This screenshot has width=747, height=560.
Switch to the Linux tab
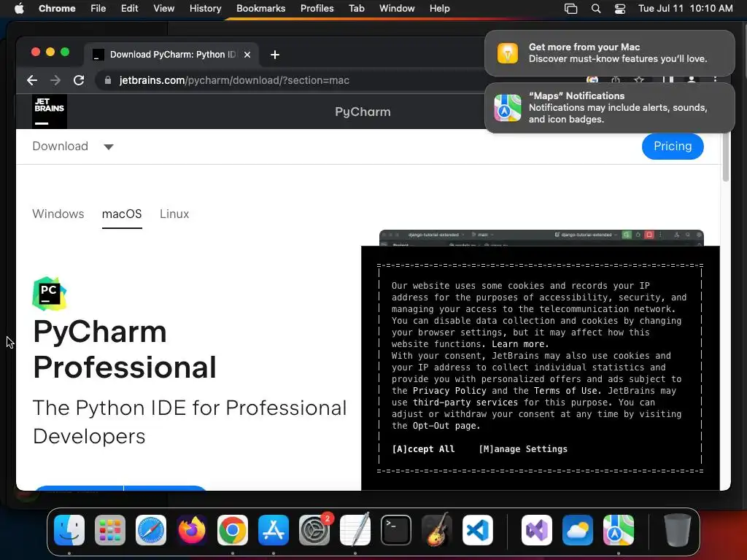174,214
